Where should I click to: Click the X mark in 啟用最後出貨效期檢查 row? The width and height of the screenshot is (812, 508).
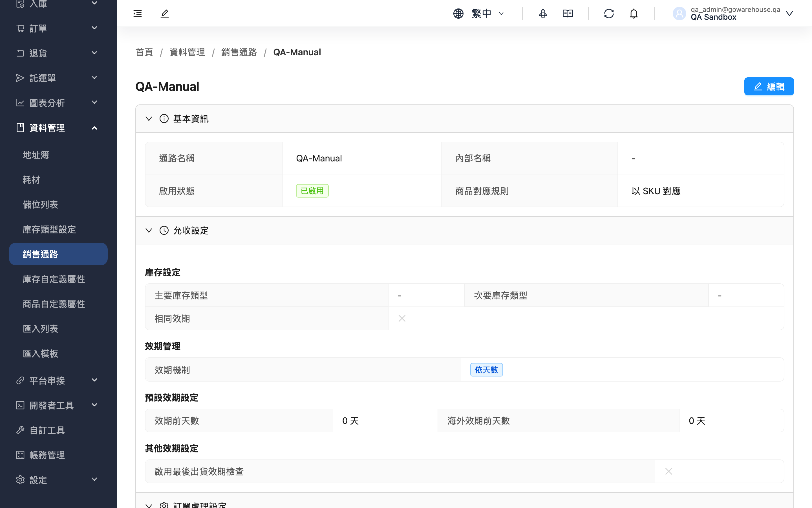click(669, 471)
